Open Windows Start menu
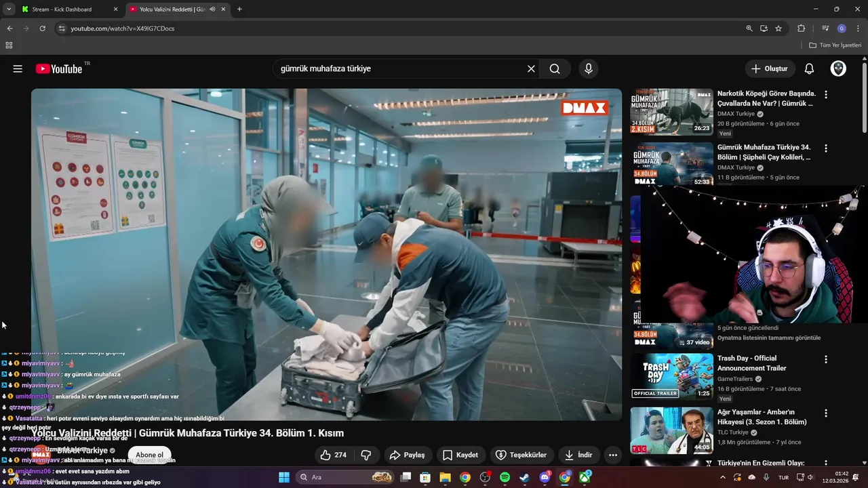868x488 pixels. [x=284, y=477]
